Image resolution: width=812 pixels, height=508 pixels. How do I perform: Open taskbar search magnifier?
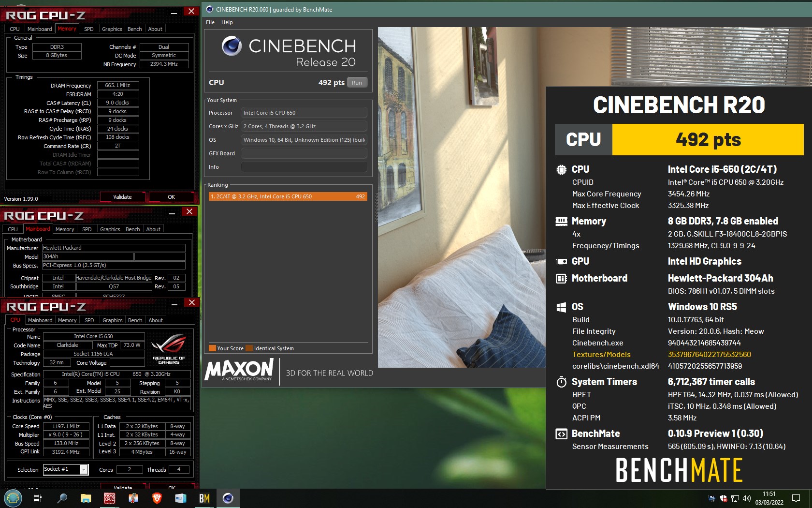tap(62, 498)
